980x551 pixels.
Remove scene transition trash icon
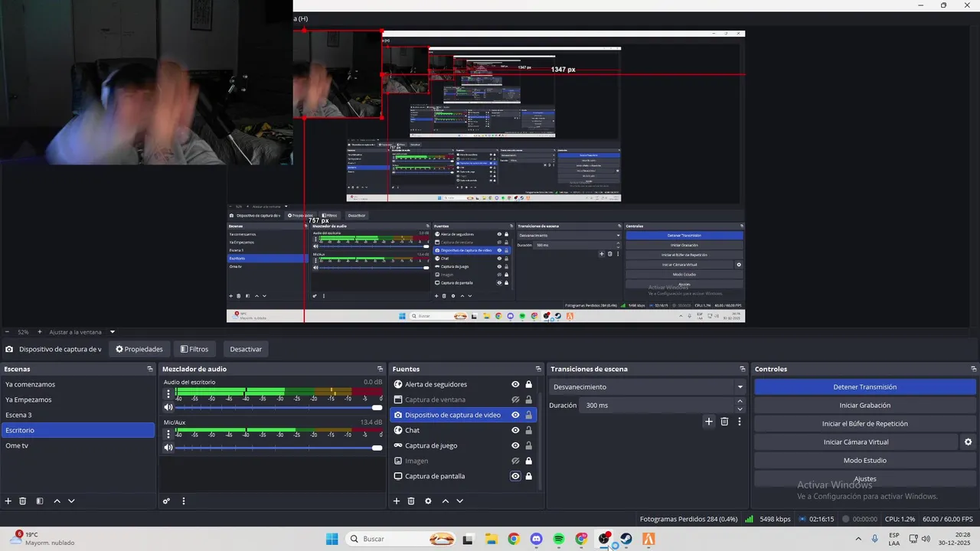724,422
